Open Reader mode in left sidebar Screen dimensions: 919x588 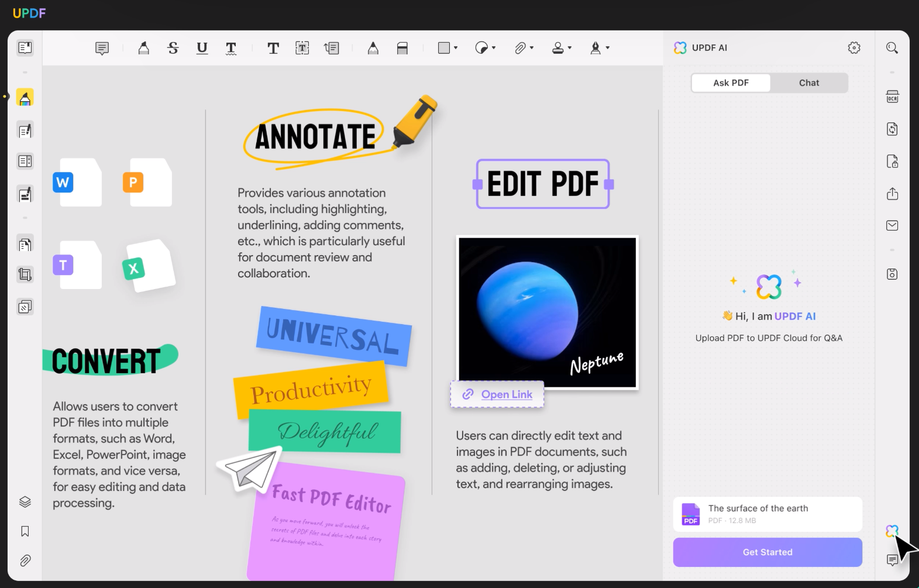click(25, 47)
